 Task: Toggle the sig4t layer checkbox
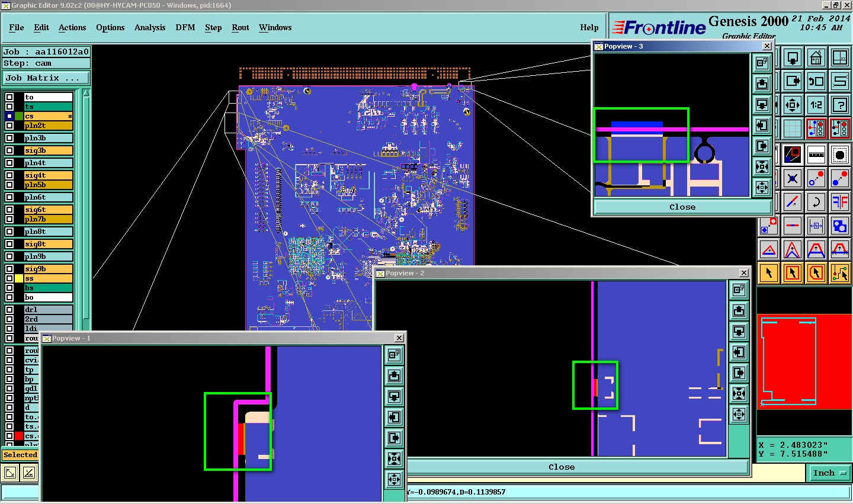[10, 175]
